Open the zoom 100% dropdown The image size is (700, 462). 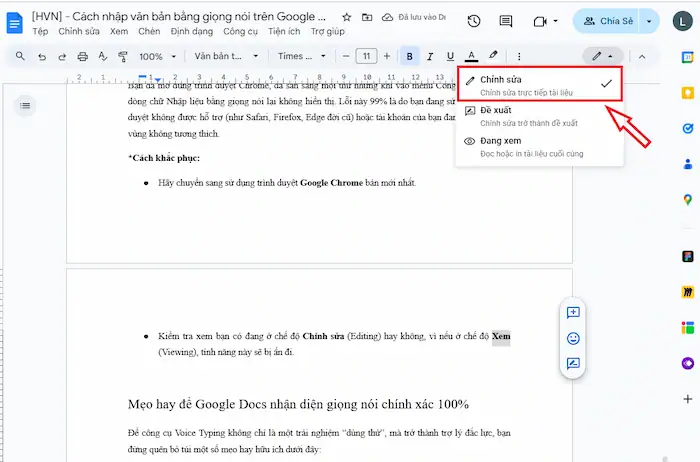point(156,56)
